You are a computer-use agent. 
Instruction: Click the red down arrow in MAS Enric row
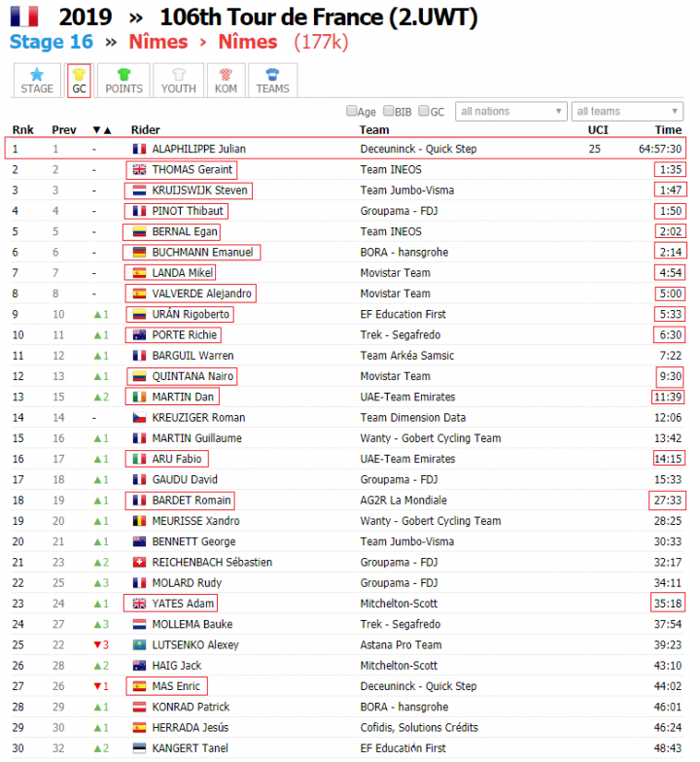pyautogui.click(x=97, y=686)
